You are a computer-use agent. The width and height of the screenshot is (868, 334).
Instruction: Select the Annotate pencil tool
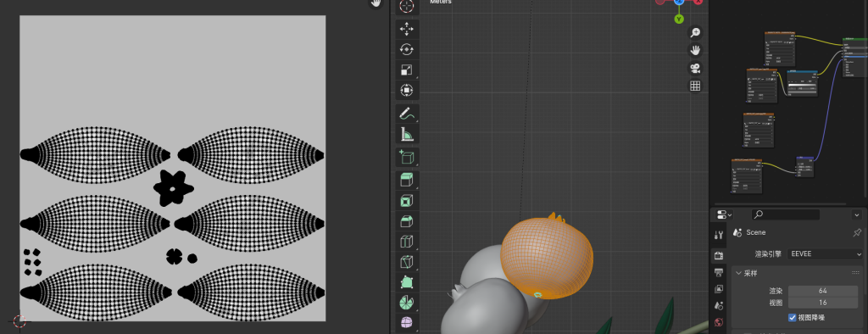point(407,114)
